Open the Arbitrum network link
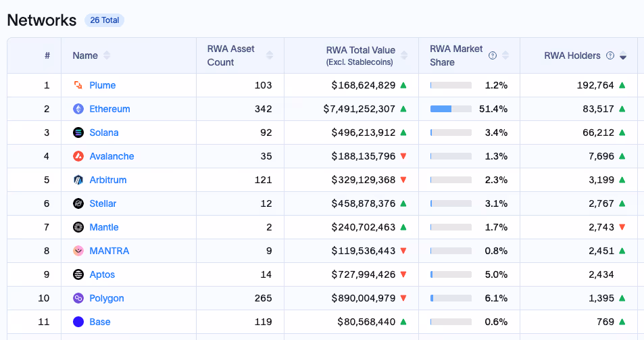644x340 pixels. (x=108, y=180)
